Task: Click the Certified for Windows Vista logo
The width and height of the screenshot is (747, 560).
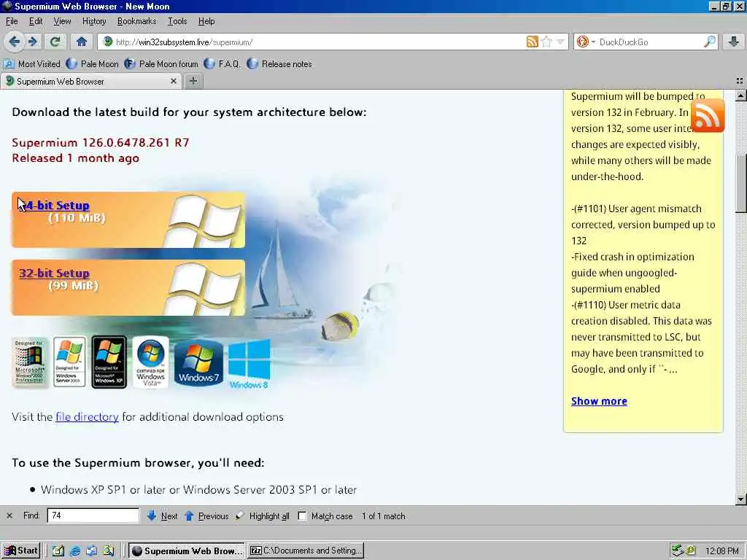Action: (x=150, y=362)
